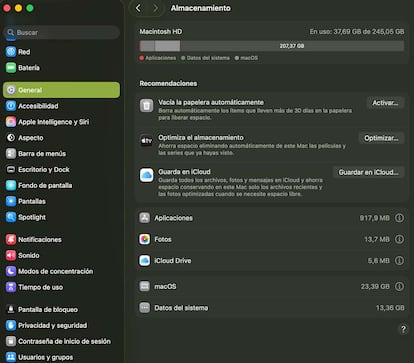The height and width of the screenshot is (363, 414).
Task: Open Escritorio y Dock icon
Action: [11, 169]
